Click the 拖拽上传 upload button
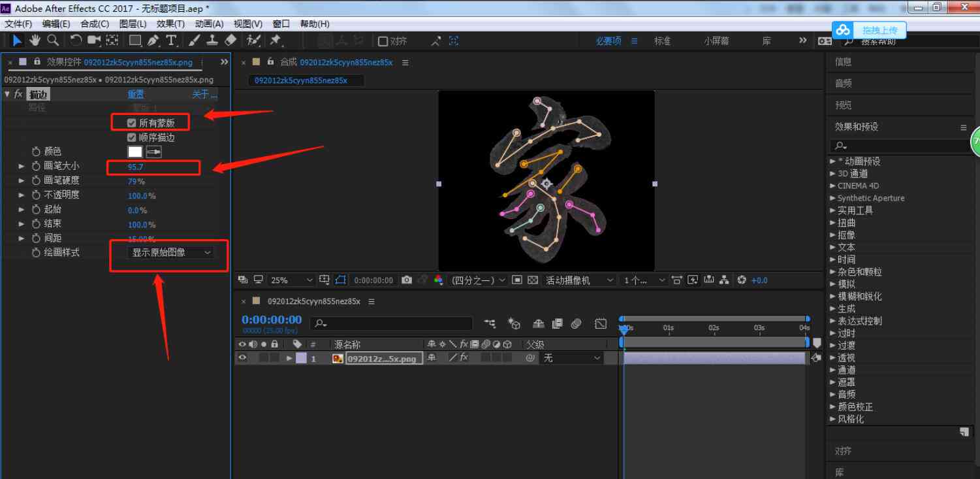 tap(869, 30)
